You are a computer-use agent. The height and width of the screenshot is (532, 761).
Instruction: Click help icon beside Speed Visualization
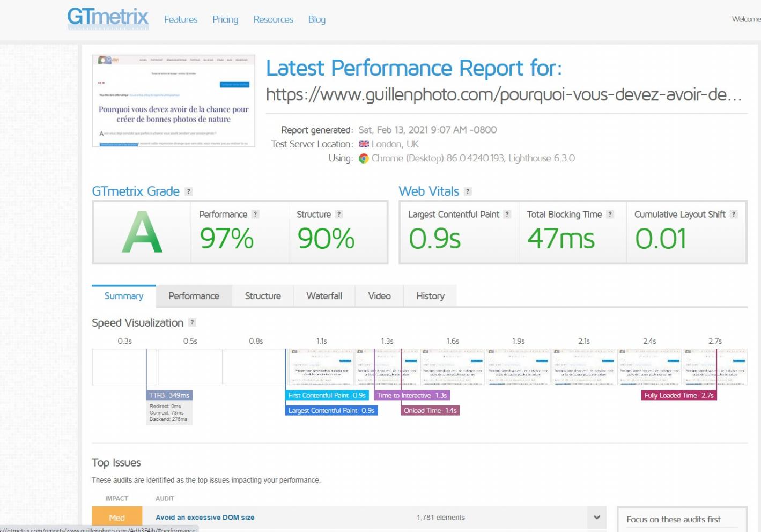192,322
